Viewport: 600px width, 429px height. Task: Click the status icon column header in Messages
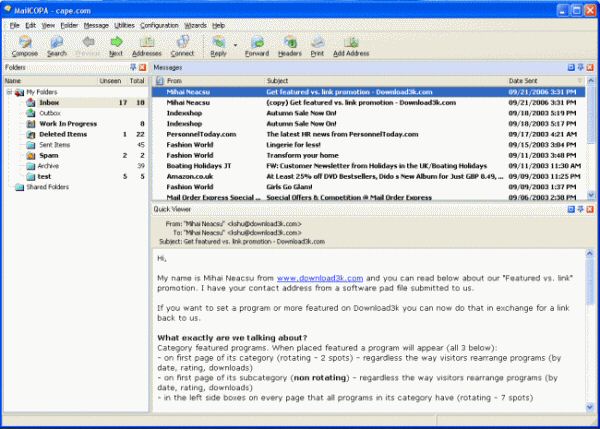pos(160,81)
